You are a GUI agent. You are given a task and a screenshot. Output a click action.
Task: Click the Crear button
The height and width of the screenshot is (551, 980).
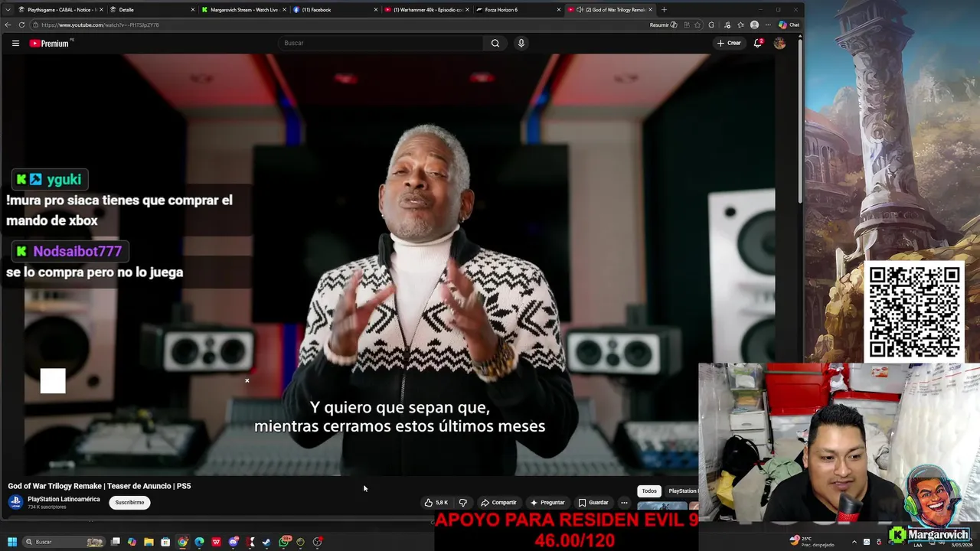[x=729, y=43]
